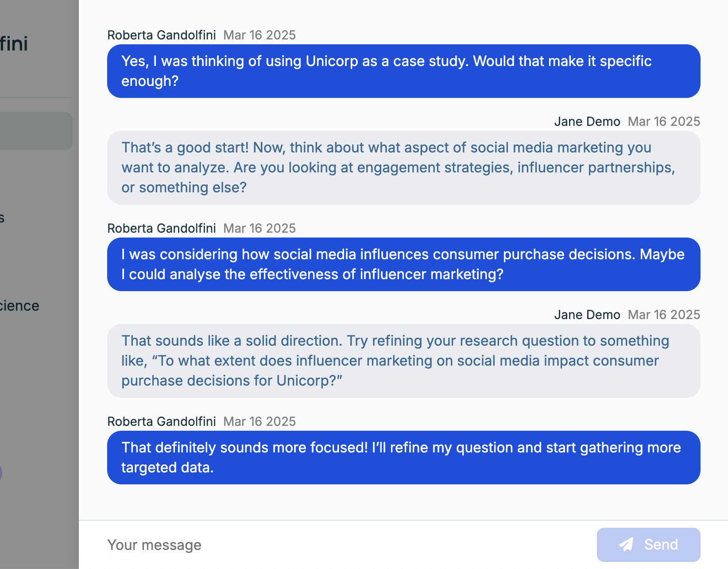Click Roberta Gandolfini's name above the influencer message
The width and height of the screenshot is (728, 569).
pyautogui.click(x=162, y=228)
